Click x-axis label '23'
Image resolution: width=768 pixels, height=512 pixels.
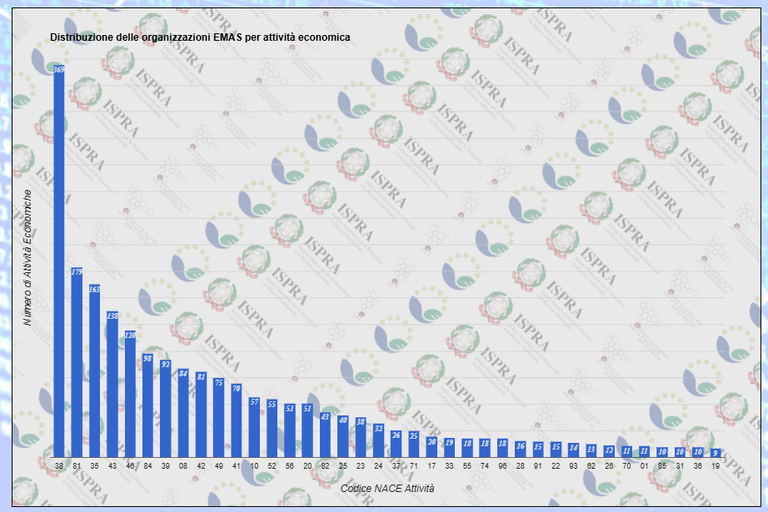click(x=360, y=466)
